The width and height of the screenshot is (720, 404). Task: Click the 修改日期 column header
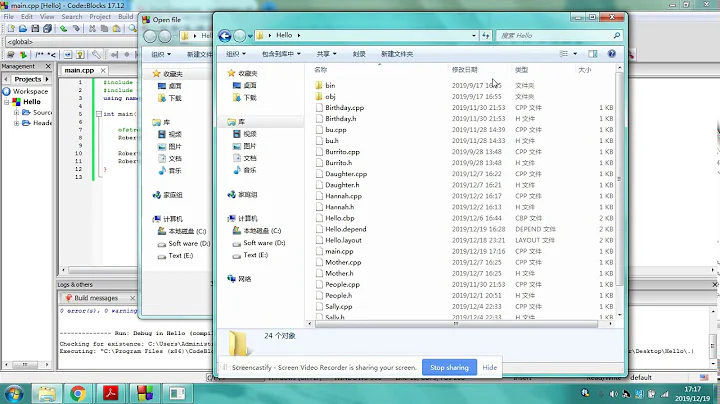pos(464,70)
